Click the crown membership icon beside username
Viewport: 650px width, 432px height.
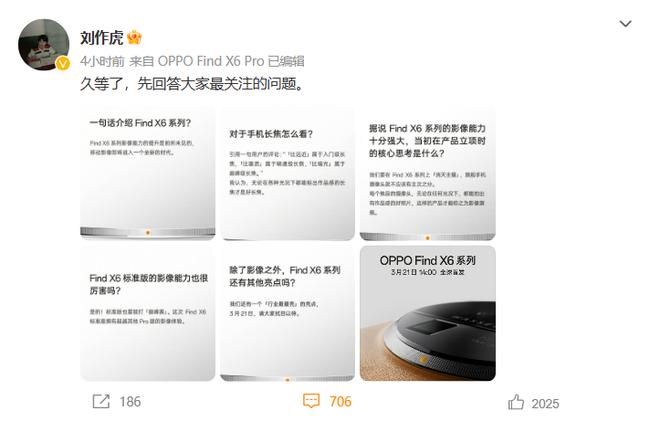(134, 38)
